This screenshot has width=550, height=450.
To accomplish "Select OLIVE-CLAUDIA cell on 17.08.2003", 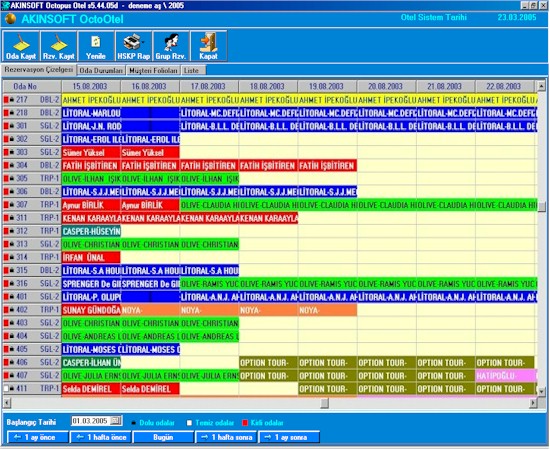I will (x=209, y=205).
